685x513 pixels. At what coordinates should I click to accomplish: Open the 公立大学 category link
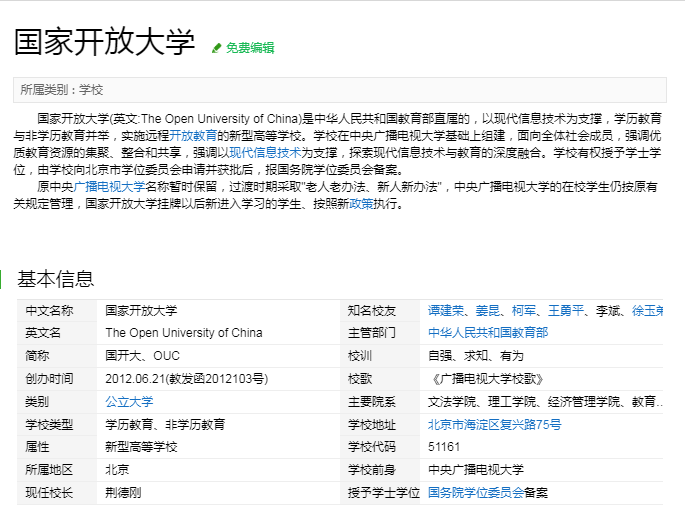point(129,402)
